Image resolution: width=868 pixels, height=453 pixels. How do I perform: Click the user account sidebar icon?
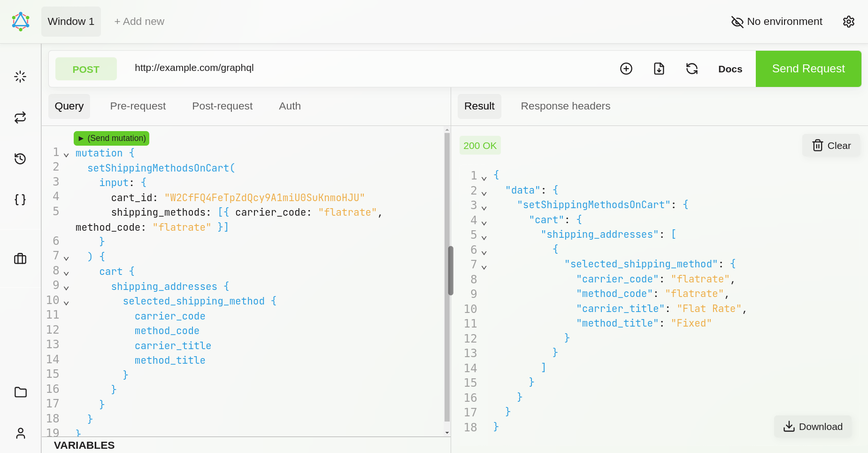20,433
